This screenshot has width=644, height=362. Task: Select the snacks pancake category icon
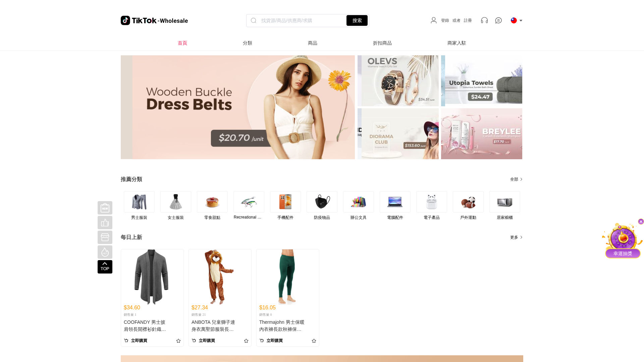coord(212,202)
